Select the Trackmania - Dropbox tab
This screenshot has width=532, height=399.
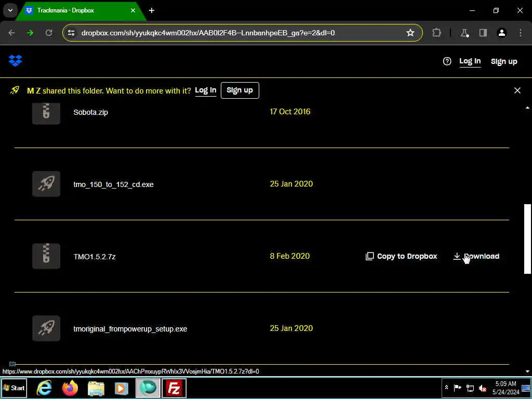pyautogui.click(x=81, y=10)
